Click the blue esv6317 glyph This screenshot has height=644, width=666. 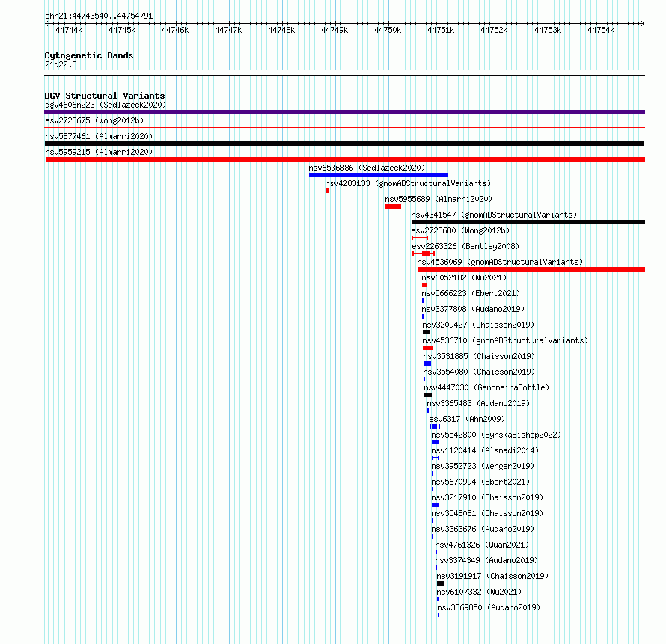coord(435,426)
